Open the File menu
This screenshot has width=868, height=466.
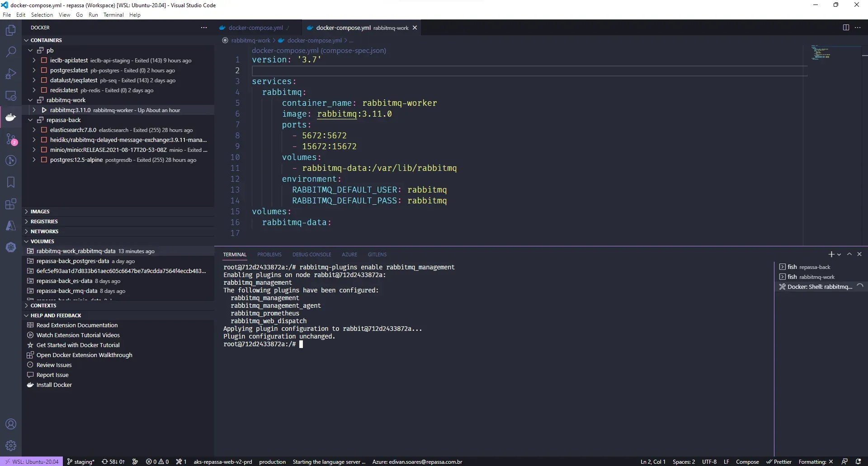coord(7,15)
